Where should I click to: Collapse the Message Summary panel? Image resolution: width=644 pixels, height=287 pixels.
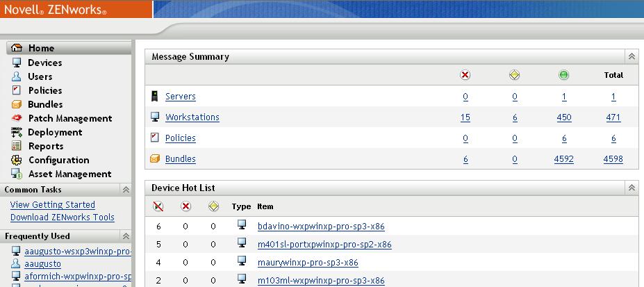tap(631, 57)
